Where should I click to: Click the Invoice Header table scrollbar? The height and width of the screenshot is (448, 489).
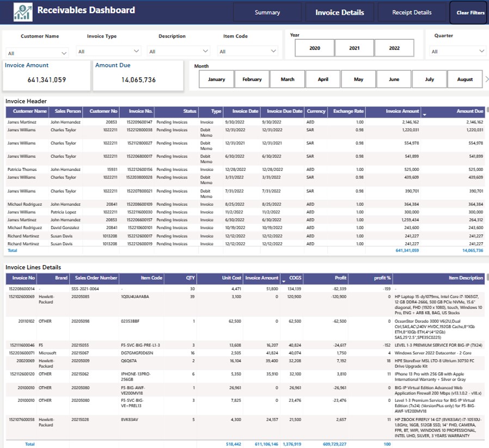[487, 110]
